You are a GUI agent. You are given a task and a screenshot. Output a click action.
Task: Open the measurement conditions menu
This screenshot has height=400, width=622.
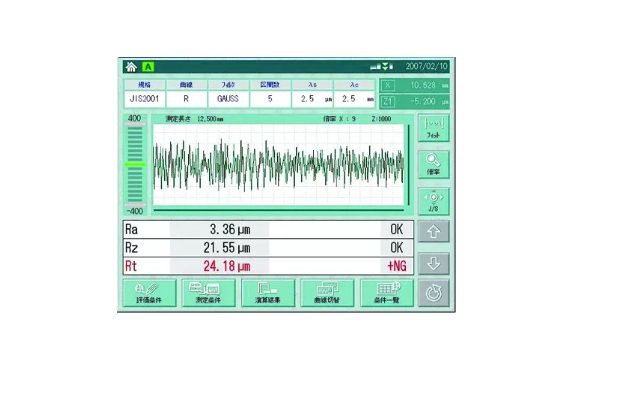209,293
